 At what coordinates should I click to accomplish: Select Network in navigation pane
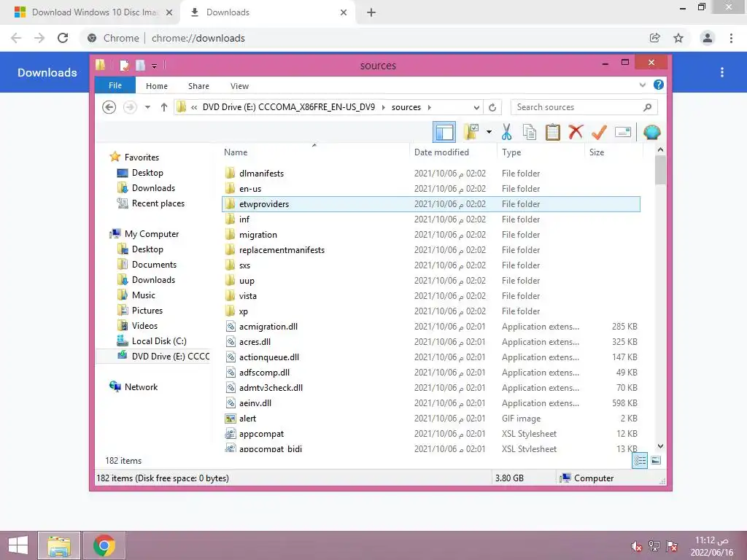click(141, 387)
